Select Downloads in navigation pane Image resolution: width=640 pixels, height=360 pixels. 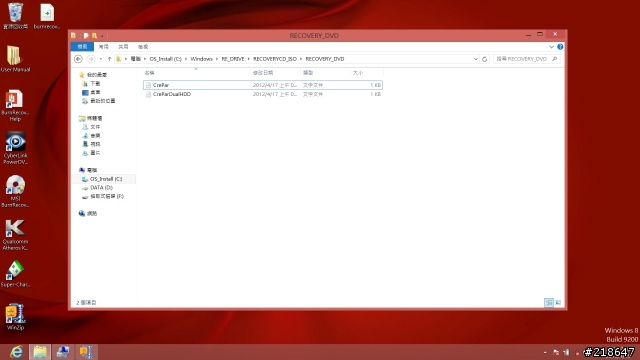tap(91, 84)
